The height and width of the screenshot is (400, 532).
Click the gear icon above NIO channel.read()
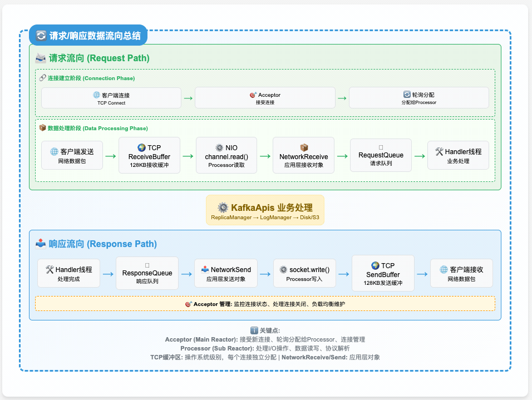(x=219, y=147)
